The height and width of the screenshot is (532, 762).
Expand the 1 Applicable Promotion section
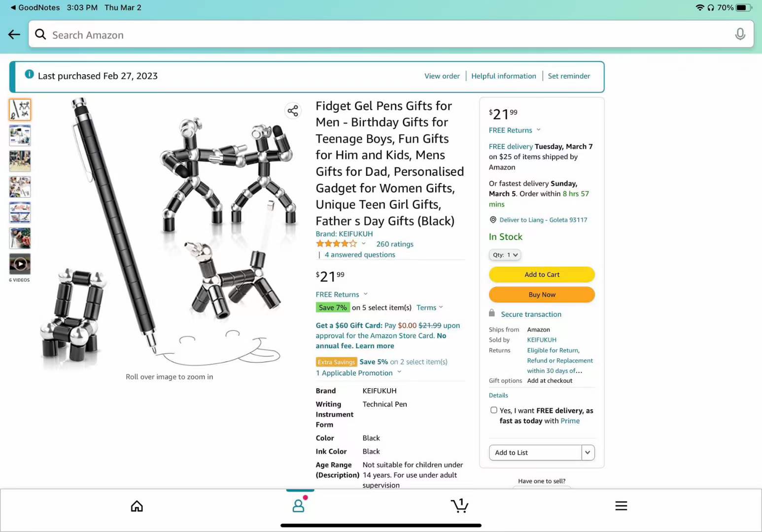(359, 373)
